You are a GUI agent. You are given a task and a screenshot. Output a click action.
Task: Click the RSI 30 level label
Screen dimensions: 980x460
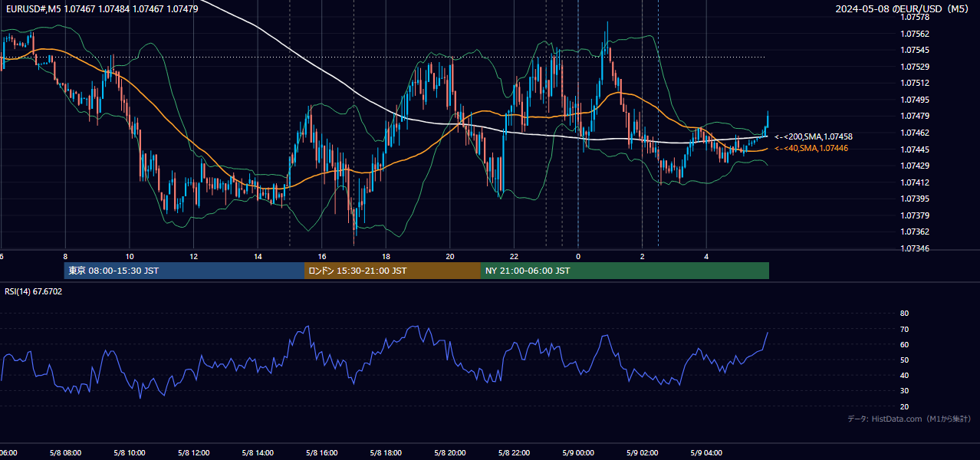(904, 391)
